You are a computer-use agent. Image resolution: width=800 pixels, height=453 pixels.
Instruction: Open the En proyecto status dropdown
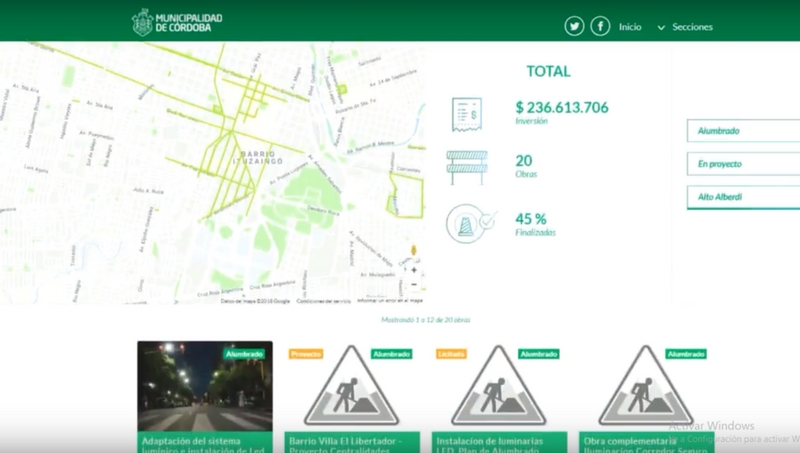[x=743, y=164]
